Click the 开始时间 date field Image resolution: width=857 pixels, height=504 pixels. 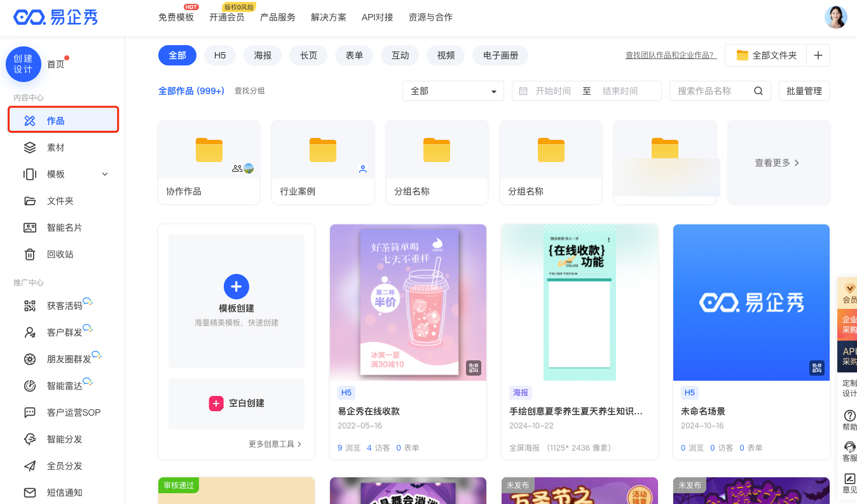(x=552, y=91)
